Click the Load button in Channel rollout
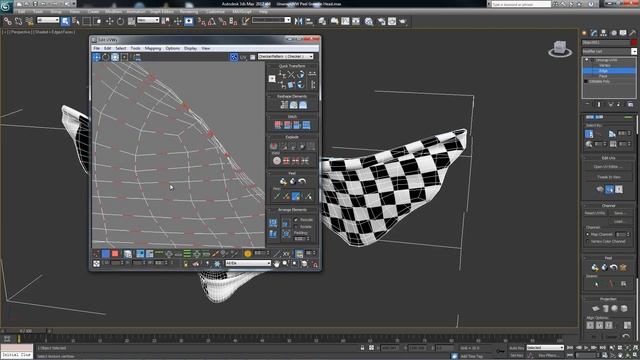 tap(619, 222)
